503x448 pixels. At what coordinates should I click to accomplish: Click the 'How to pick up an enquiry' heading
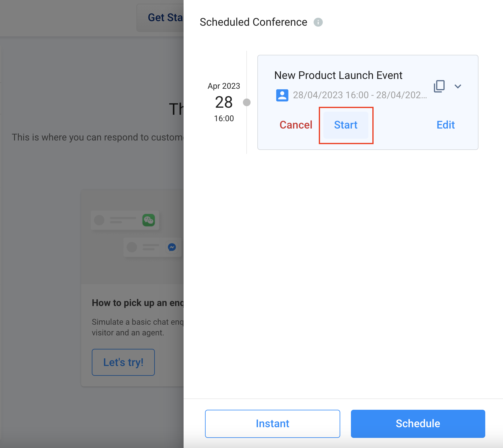coord(138,303)
